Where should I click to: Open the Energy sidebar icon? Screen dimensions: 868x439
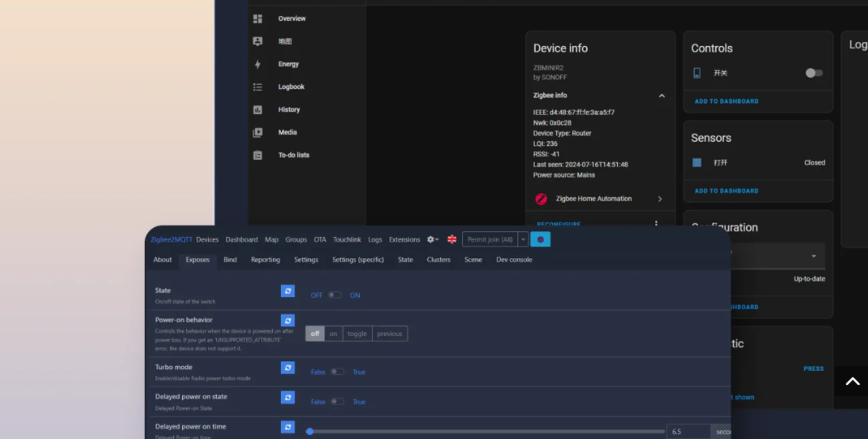[x=257, y=64]
